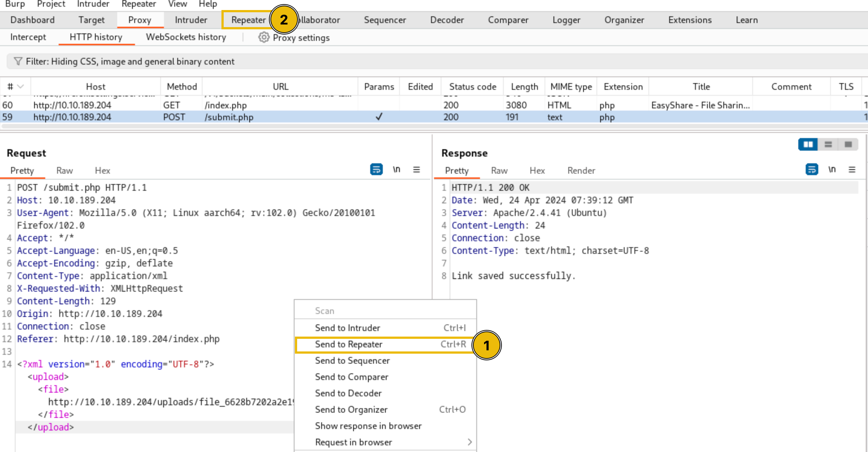Switch to the Target tab
The width and height of the screenshot is (868, 452).
pyautogui.click(x=91, y=20)
